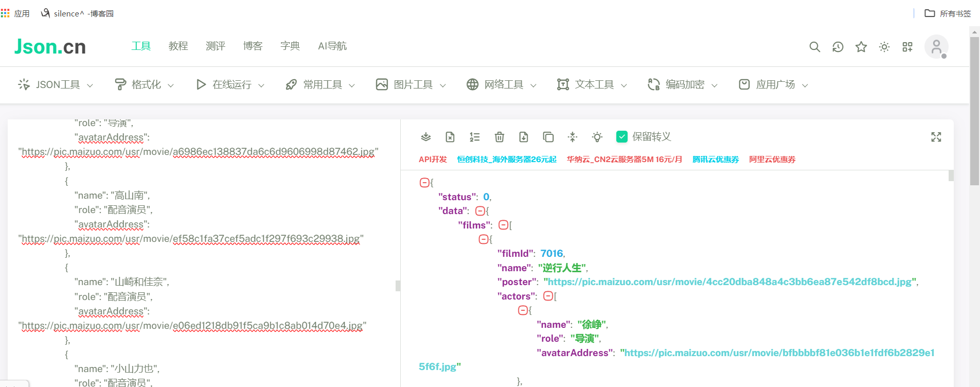Expand the 图片工具 dropdown chevron
The height and width of the screenshot is (387, 980).
click(443, 85)
